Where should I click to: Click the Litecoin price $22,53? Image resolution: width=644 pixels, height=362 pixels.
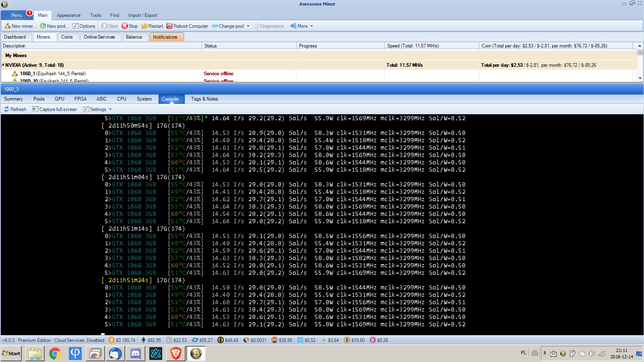tap(177, 340)
